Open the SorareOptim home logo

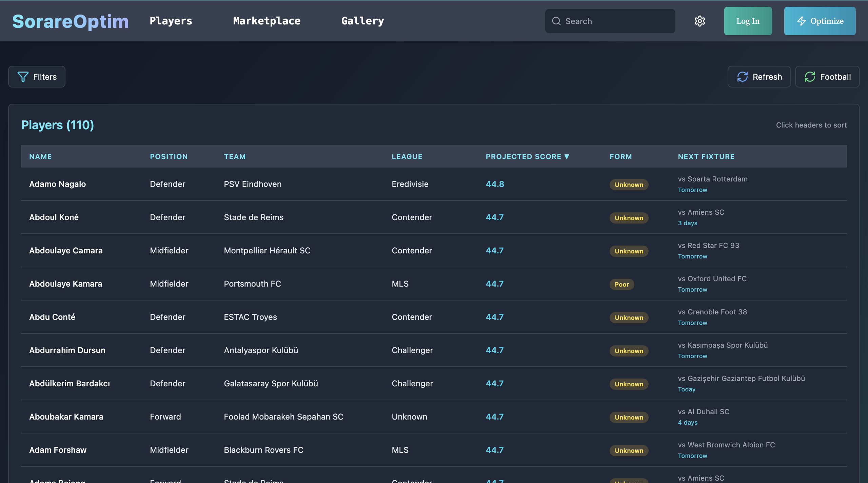tap(71, 21)
